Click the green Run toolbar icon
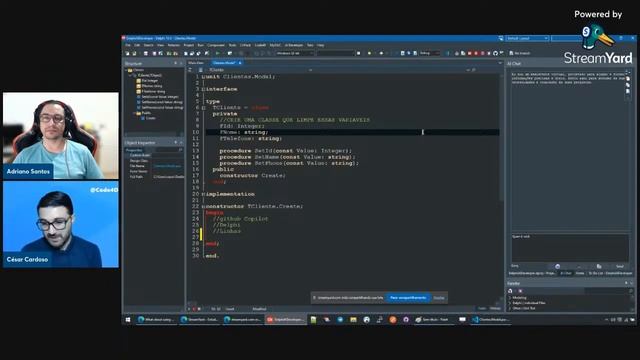 point(218,53)
